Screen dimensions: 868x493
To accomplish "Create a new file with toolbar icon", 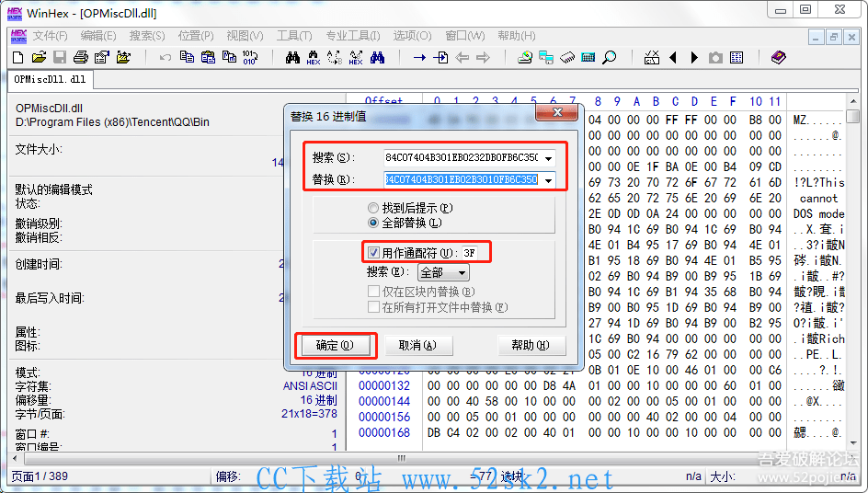I will (x=17, y=58).
